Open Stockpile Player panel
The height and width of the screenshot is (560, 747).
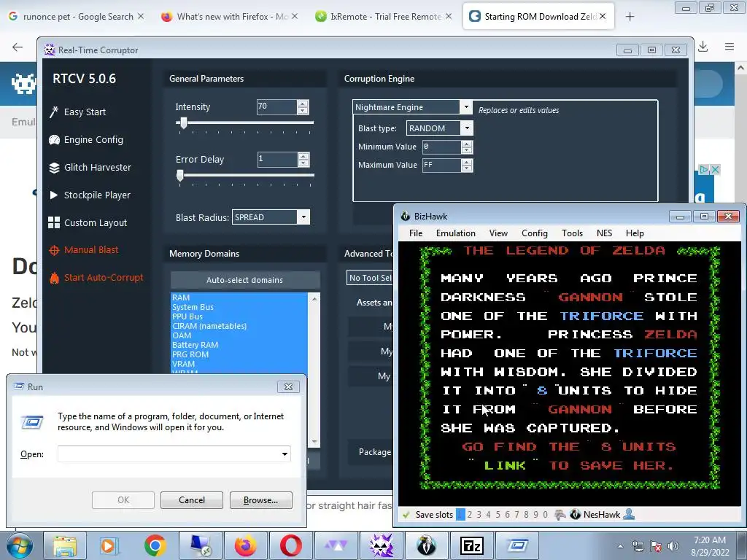tap(90, 195)
